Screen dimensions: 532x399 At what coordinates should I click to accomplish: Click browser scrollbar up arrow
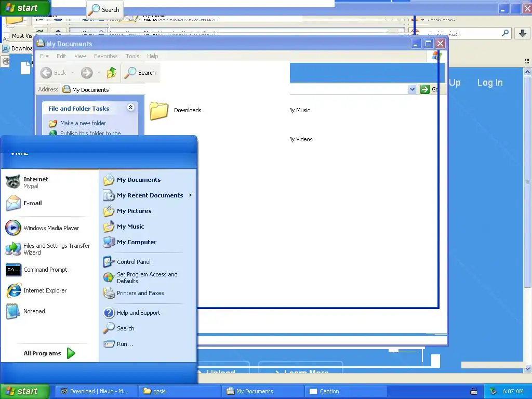click(527, 72)
